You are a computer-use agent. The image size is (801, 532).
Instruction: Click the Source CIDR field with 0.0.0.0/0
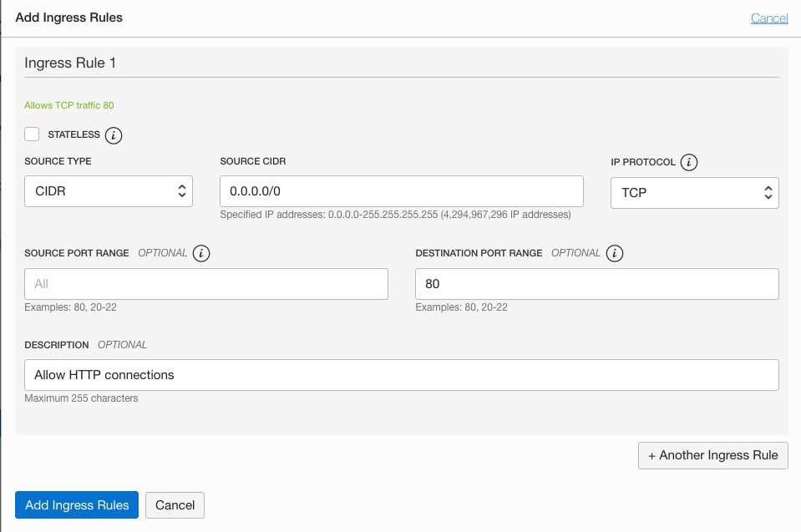tap(402, 191)
